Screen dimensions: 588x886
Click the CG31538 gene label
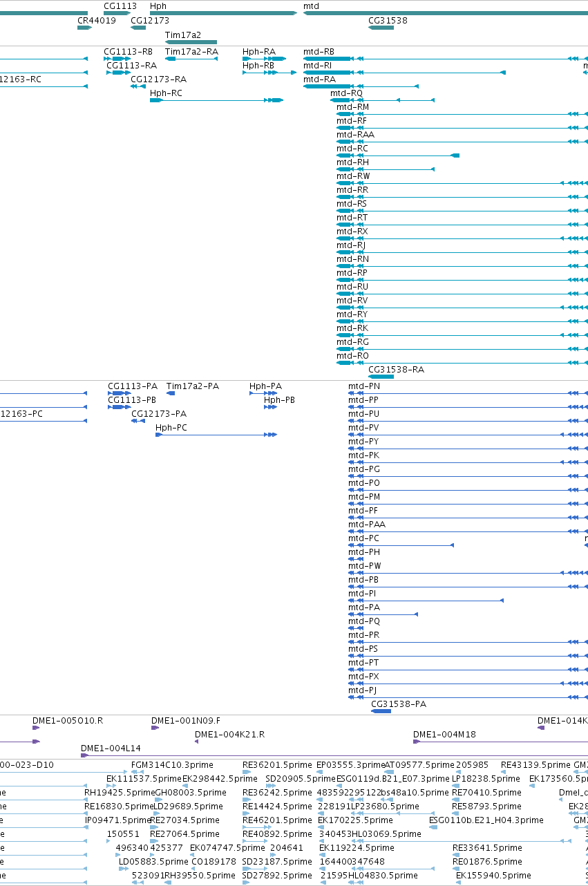tap(388, 21)
